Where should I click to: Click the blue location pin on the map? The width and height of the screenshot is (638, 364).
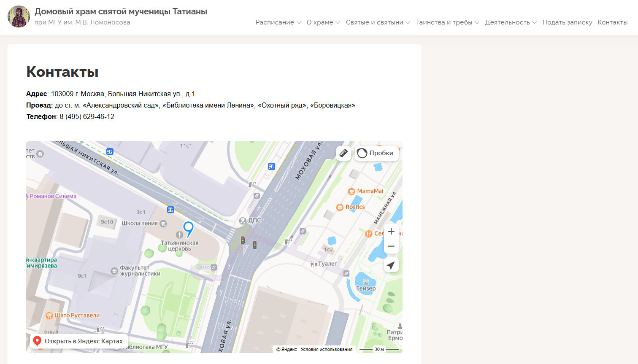pyautogui.click(x=188, y=229)
